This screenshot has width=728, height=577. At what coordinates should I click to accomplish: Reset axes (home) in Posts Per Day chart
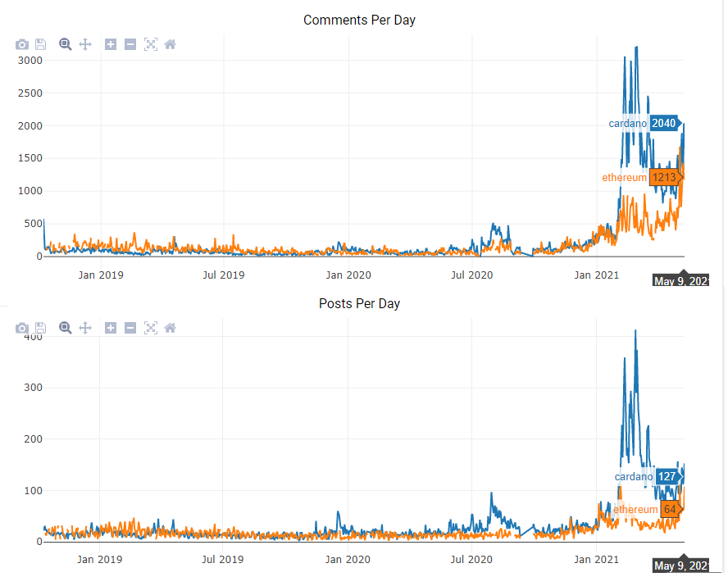pyautogui.click(x=171, y=328)
